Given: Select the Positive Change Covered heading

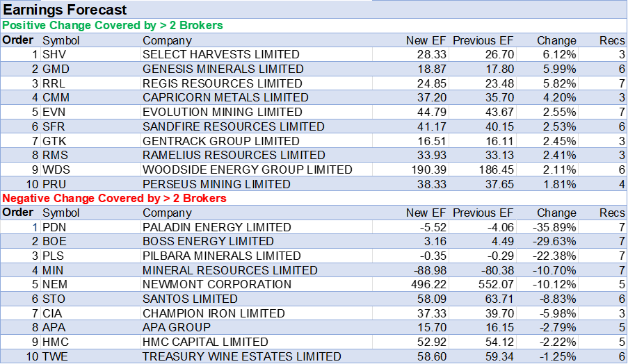Looking at the screenshot, I should pyautogui.click(x=113, y=26).
